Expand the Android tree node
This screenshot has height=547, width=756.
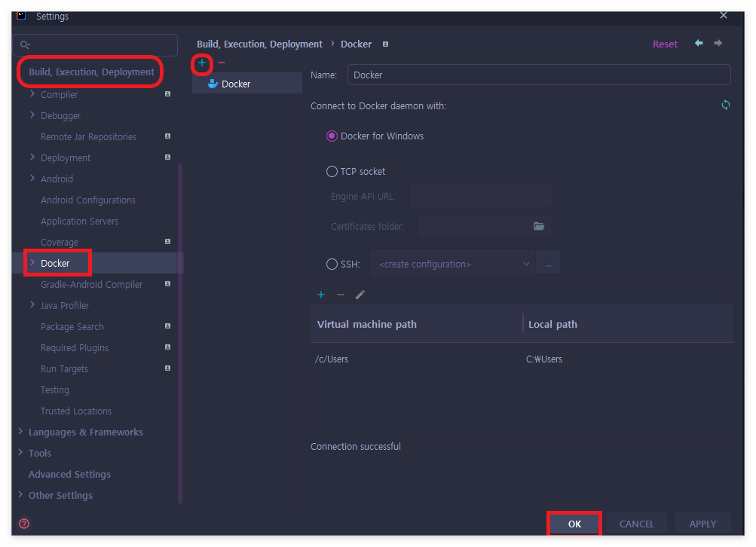32,179
